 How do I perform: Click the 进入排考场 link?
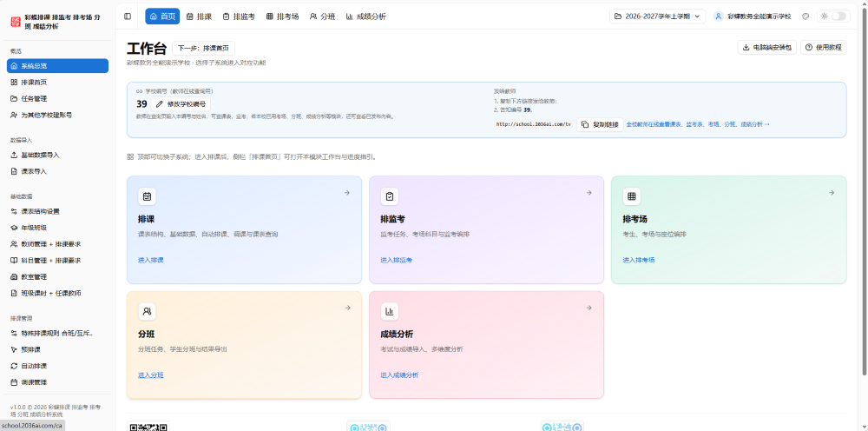(639, 260)
